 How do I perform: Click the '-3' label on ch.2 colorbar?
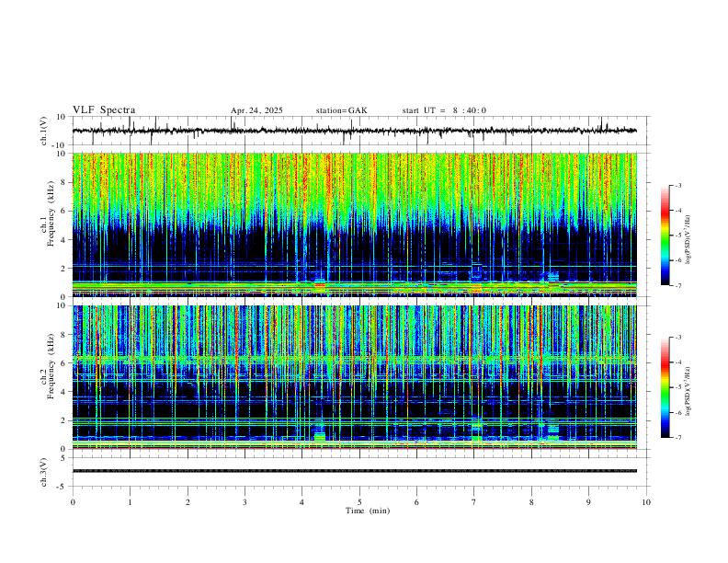click(x=678, y=338)
